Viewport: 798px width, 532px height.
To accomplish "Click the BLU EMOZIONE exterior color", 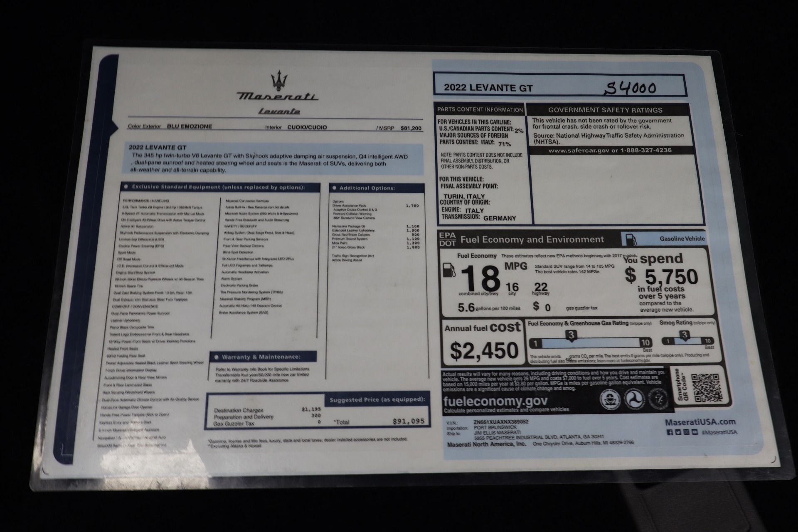I will pyautogui.click(x=189, y=126).
